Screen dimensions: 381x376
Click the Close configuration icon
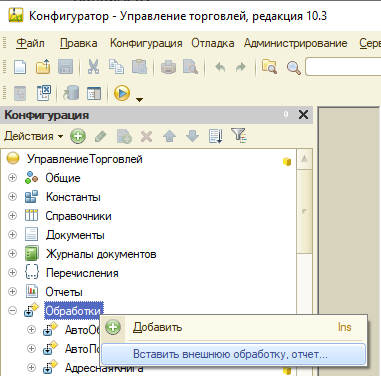[x=44, y=93]
